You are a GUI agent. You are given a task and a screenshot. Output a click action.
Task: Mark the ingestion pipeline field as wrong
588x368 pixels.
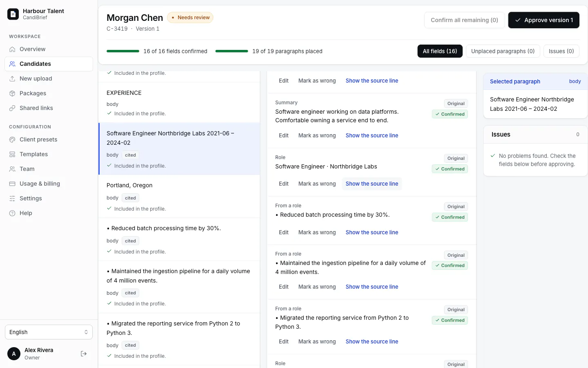pos(317,287)
